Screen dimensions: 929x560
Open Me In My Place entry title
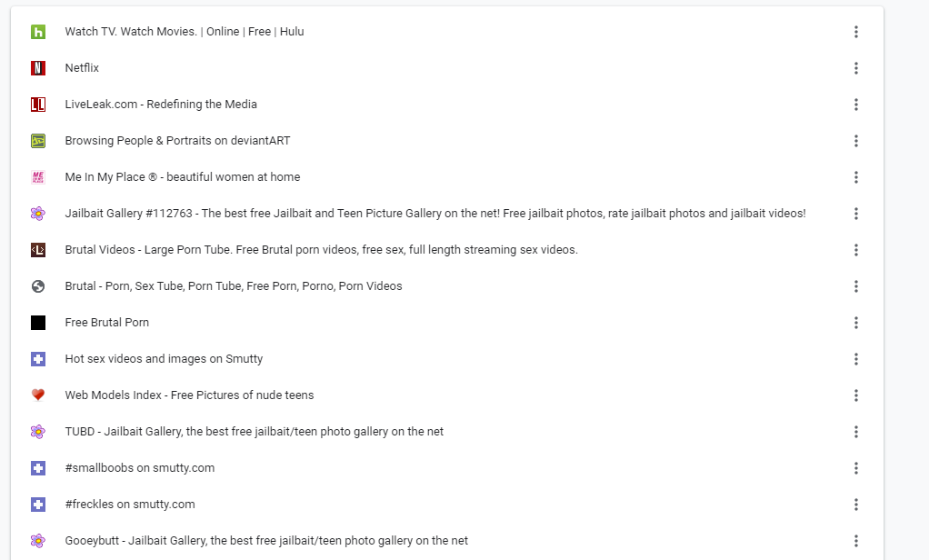182,177
